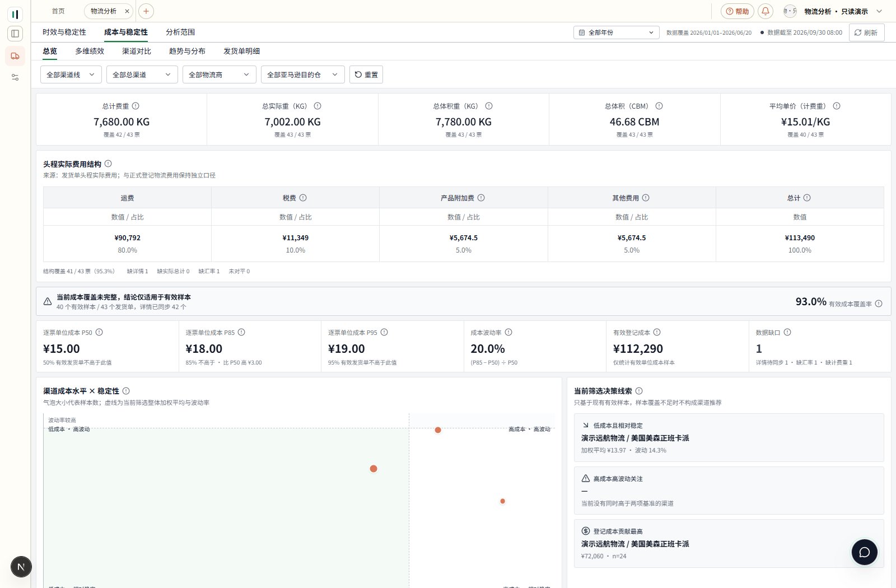Open the 全部年份 dropdown
This screenshot has height=588, width=896.
(616, 32)
